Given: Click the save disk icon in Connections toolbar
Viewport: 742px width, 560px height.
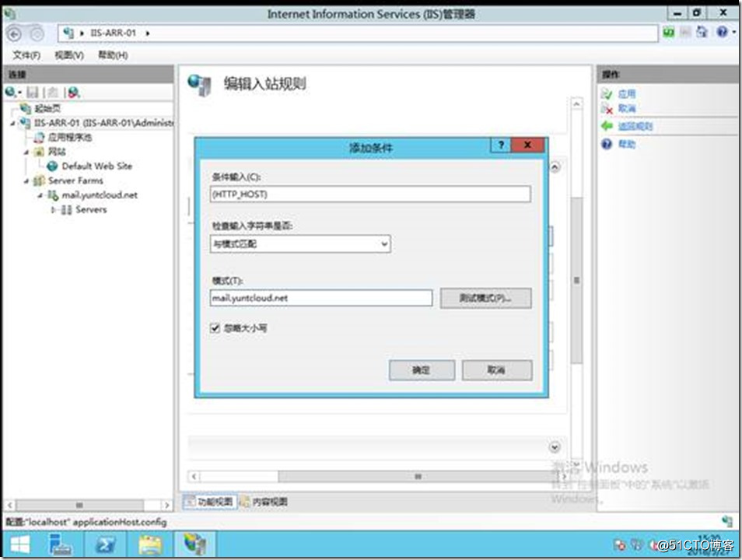Looking at the screenshot, I should click(32, 93).
